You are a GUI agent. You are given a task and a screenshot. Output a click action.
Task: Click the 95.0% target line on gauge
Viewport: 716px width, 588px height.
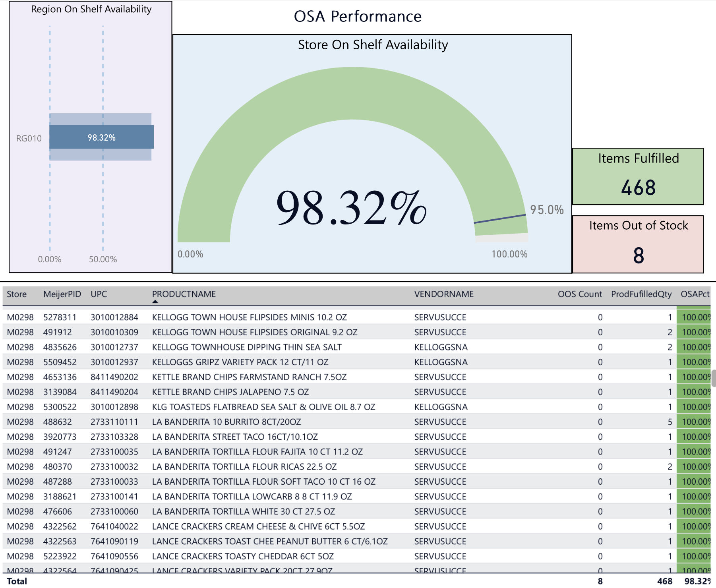(500, 219)
